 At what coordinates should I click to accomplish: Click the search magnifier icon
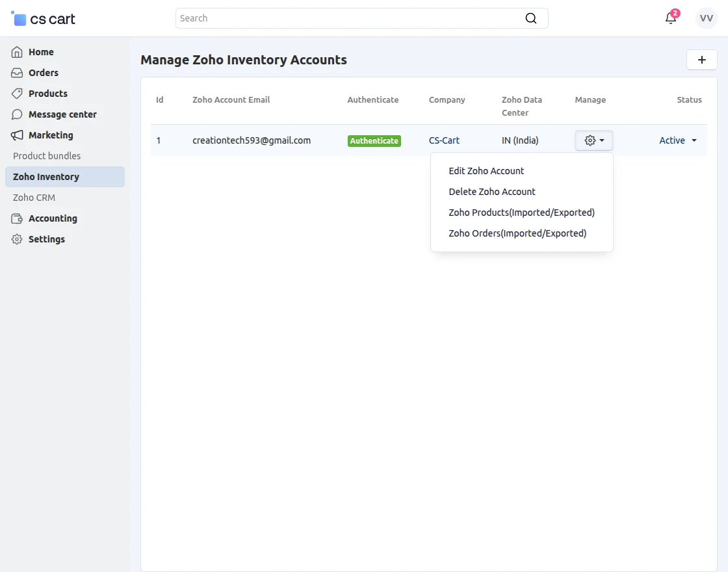531,18
